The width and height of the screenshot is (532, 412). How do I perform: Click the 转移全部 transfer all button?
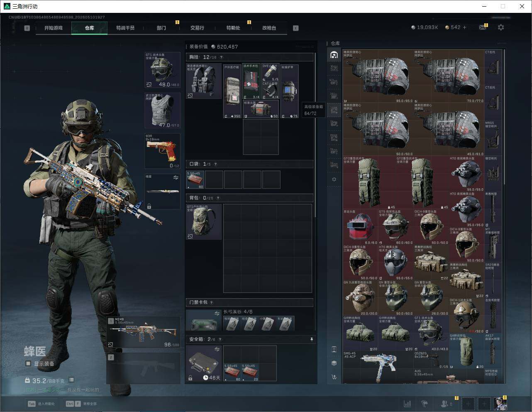tap(81, 404)
